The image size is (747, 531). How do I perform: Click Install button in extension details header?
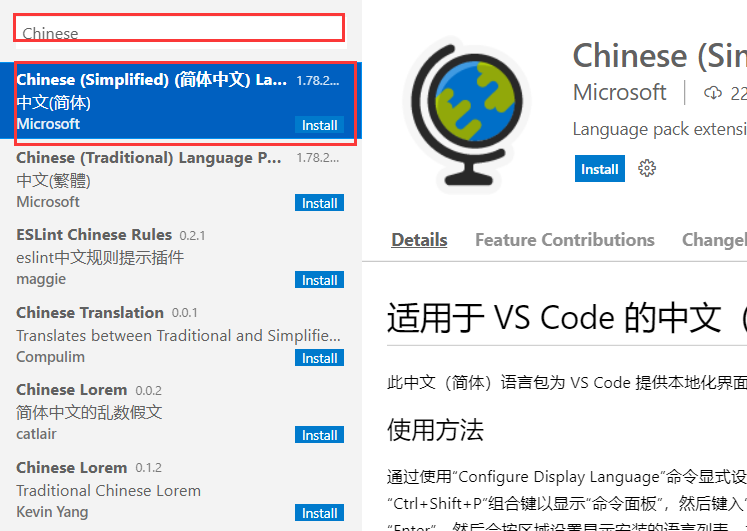(x=599, y=169)
